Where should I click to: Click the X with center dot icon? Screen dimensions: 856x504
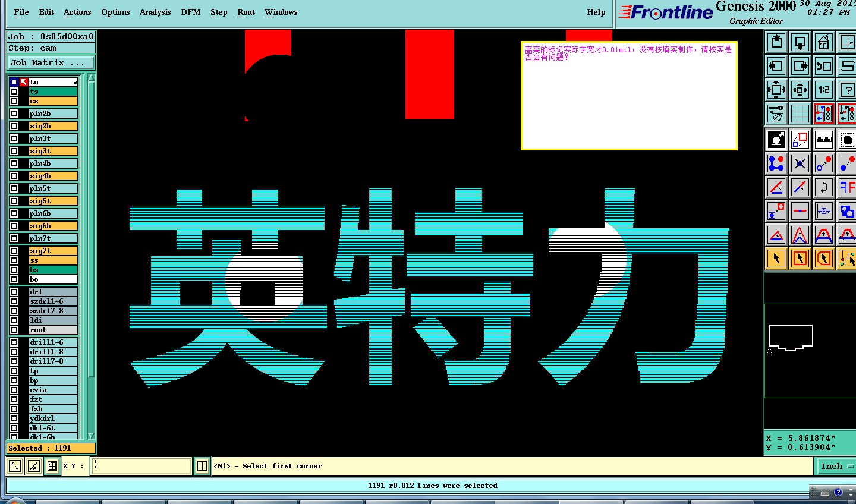click(x=800, y=163)
